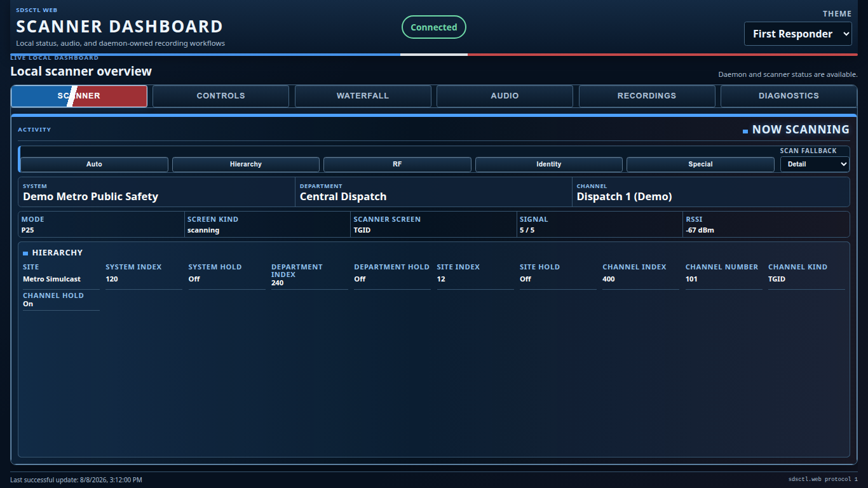Click the Site Index value 12

441,279
